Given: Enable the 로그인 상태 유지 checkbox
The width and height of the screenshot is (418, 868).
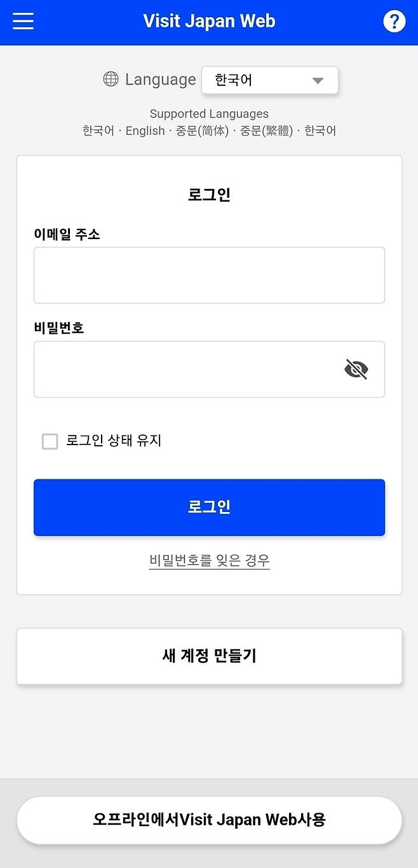Looking at the screenshot, I should click(50, 441).
